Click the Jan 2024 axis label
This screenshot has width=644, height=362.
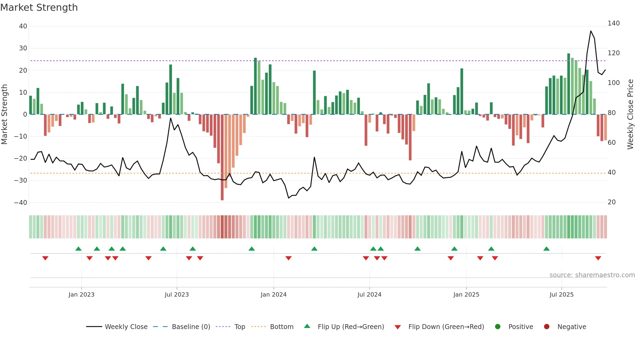pos(274,294)
